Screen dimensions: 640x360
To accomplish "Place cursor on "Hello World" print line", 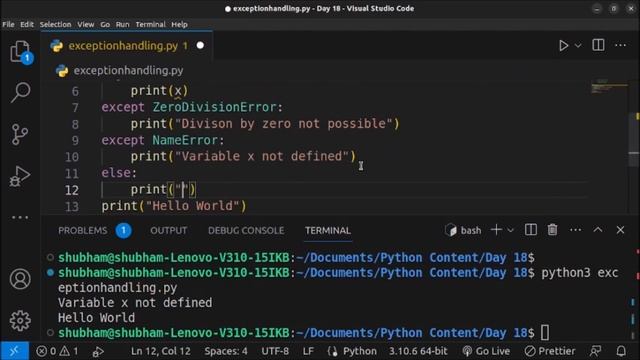I will [174, 206].
